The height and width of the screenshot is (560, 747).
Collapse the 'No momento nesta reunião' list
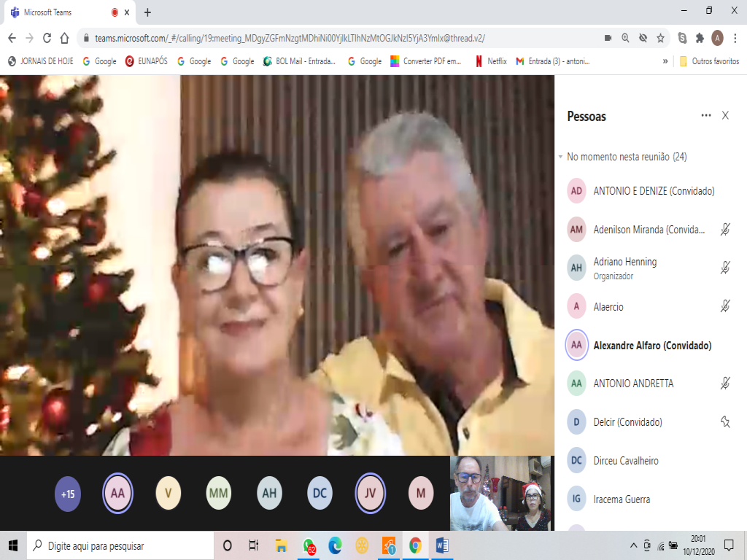coord(560,157)
